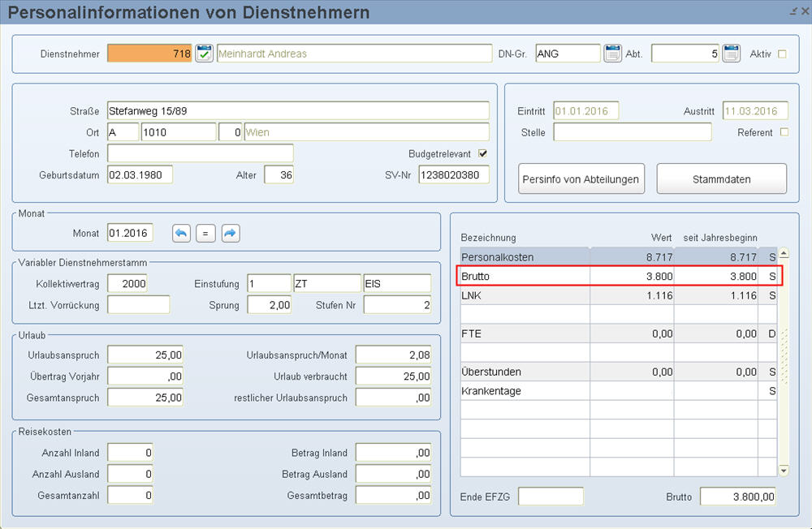Viewport: 812px width, 529px height.
Task: Click the Einstufung field containing EIS
Action: 397,284
